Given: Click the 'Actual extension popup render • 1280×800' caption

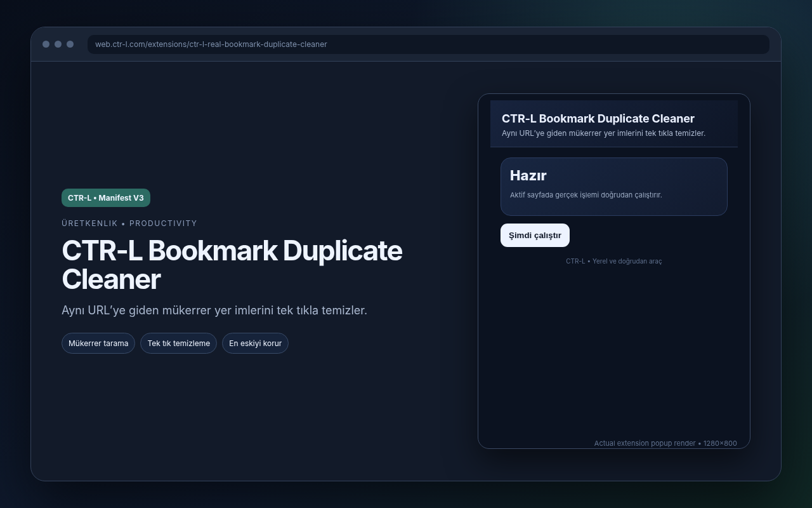Looking at the screenshot, I should (x=665, y=443).
